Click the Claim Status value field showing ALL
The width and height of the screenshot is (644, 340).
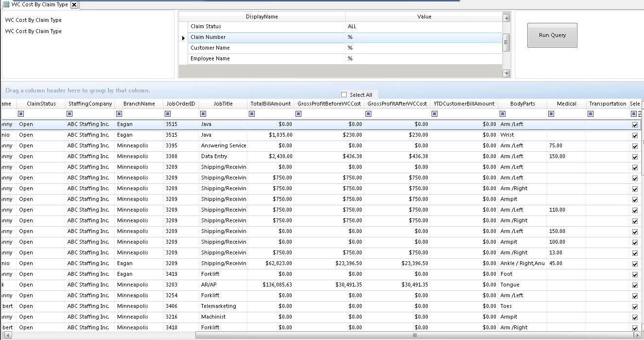click(424, 27)
